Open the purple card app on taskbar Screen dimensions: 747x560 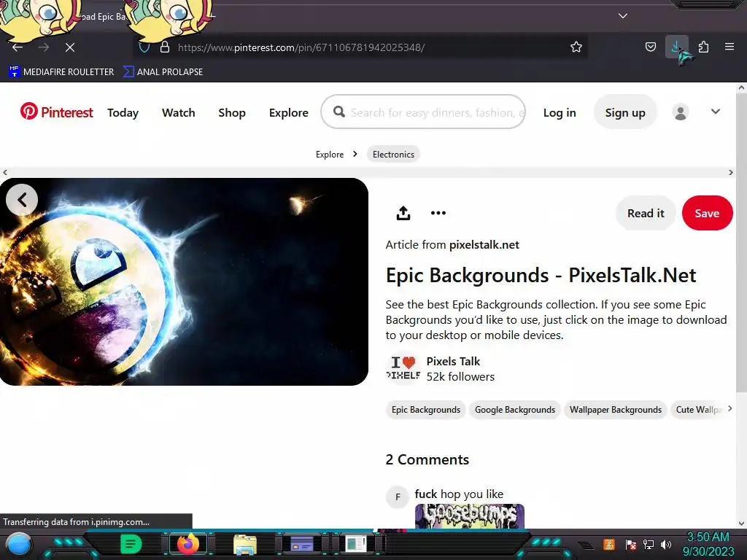[x=301, y=544]
